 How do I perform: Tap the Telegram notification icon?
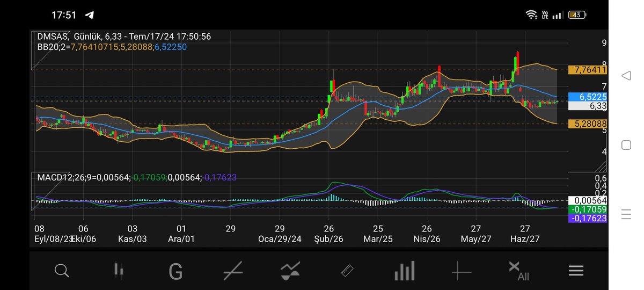[x=90, y=15]
